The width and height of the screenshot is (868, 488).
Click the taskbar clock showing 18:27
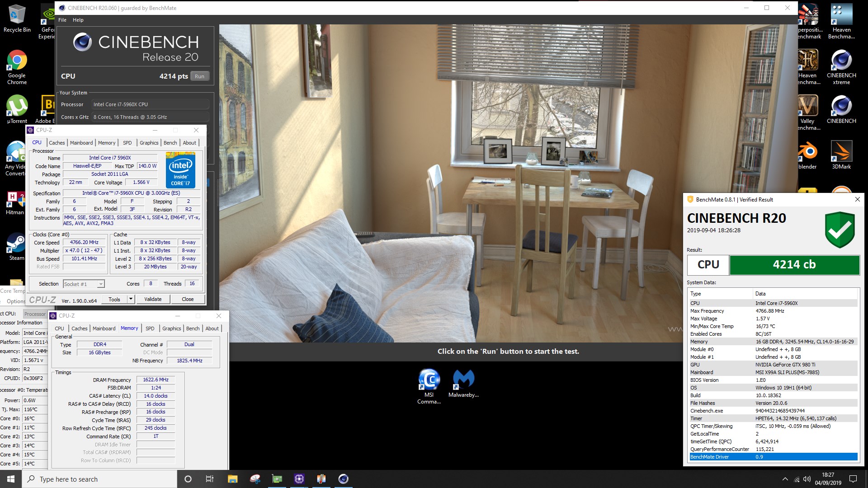click(828, 479)
